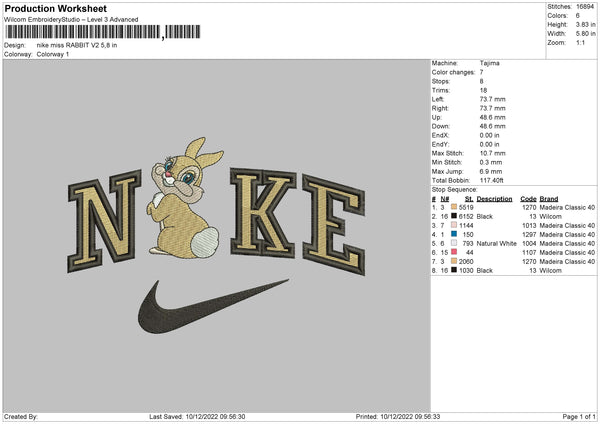Viewport: 600px width, 424px height.
Task: Click the Code column header
Action: coord(528,199)
